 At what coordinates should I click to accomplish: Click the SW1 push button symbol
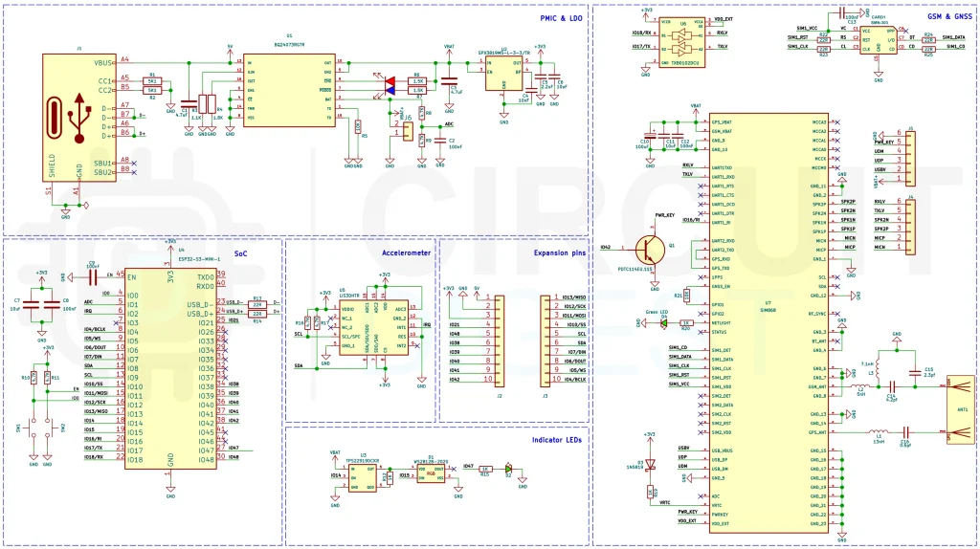(33, 428)
